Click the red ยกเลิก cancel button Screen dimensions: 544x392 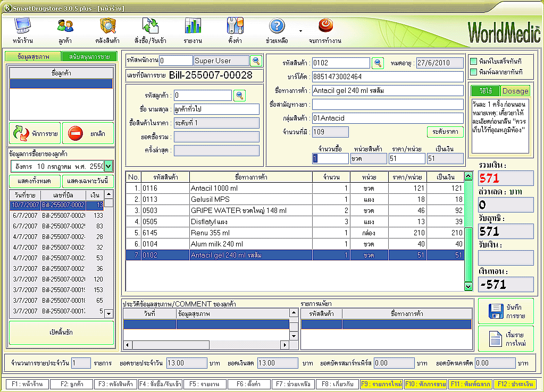[x=88, y=133]
